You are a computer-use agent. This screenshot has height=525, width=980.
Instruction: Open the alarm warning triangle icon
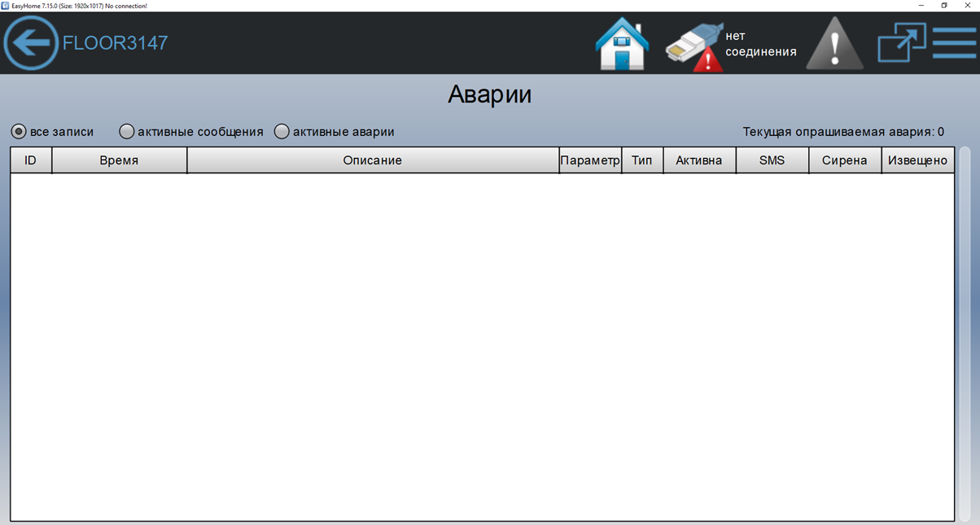point(834,44)
